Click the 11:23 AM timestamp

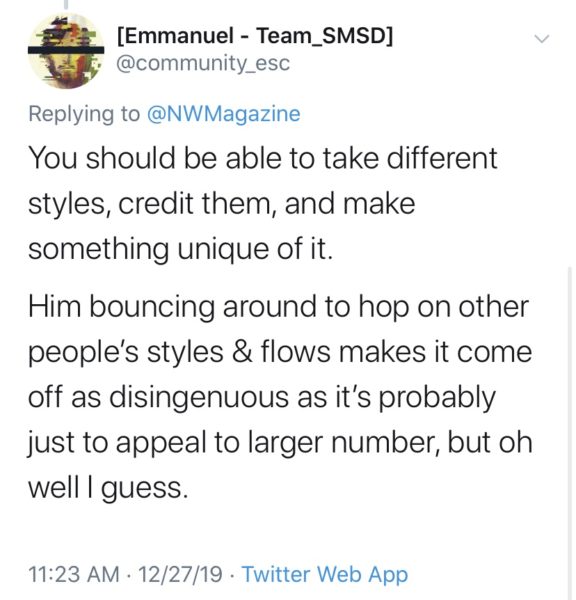tap(73, 575)
